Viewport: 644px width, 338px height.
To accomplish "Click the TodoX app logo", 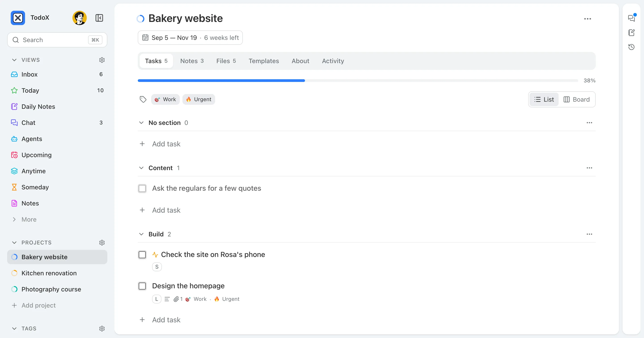I will 18,18.
